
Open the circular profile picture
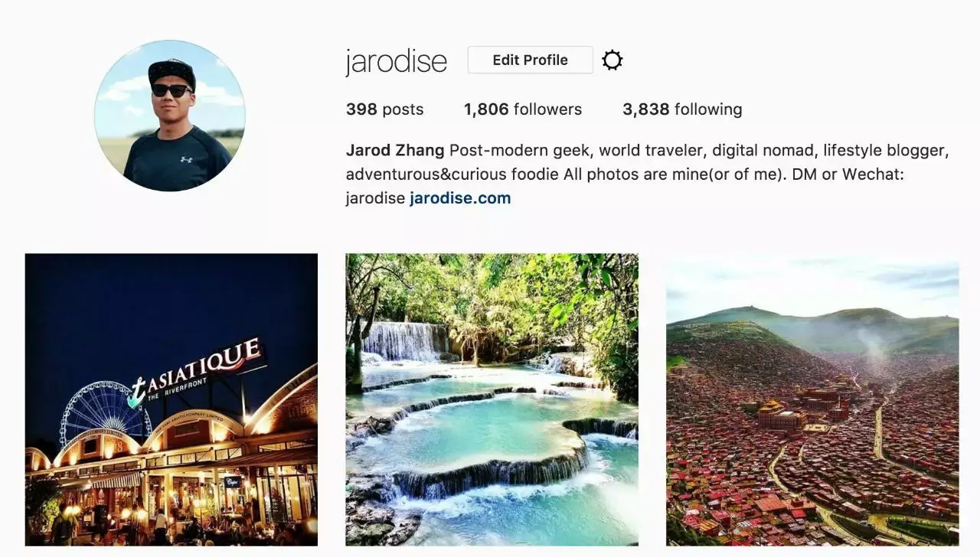click(x=170, y=116)
